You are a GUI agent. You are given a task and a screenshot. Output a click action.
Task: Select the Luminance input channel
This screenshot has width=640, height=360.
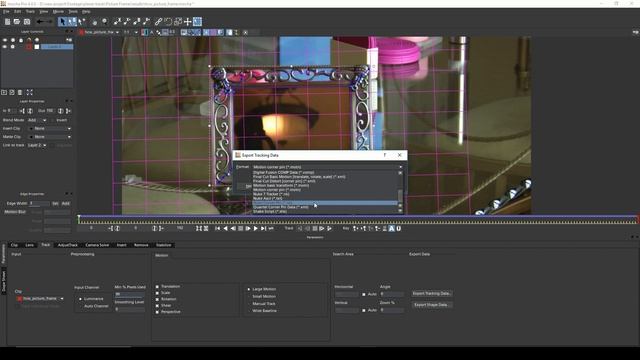[x=80, y=299]
